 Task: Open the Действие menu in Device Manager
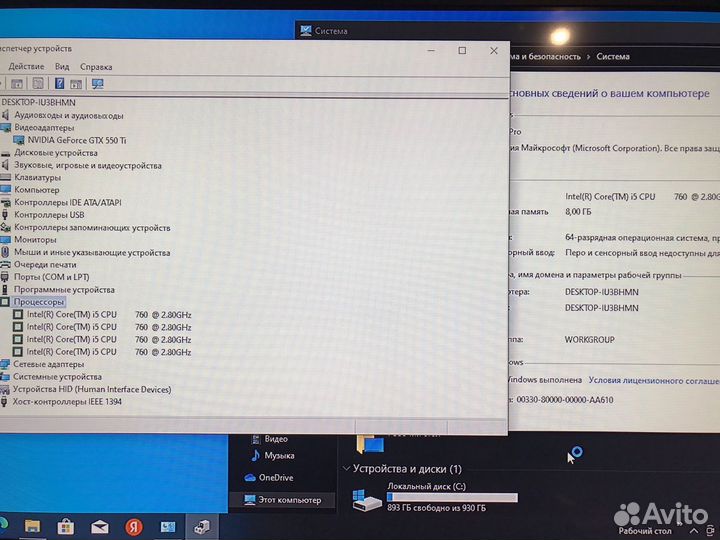tap(26, 67)
